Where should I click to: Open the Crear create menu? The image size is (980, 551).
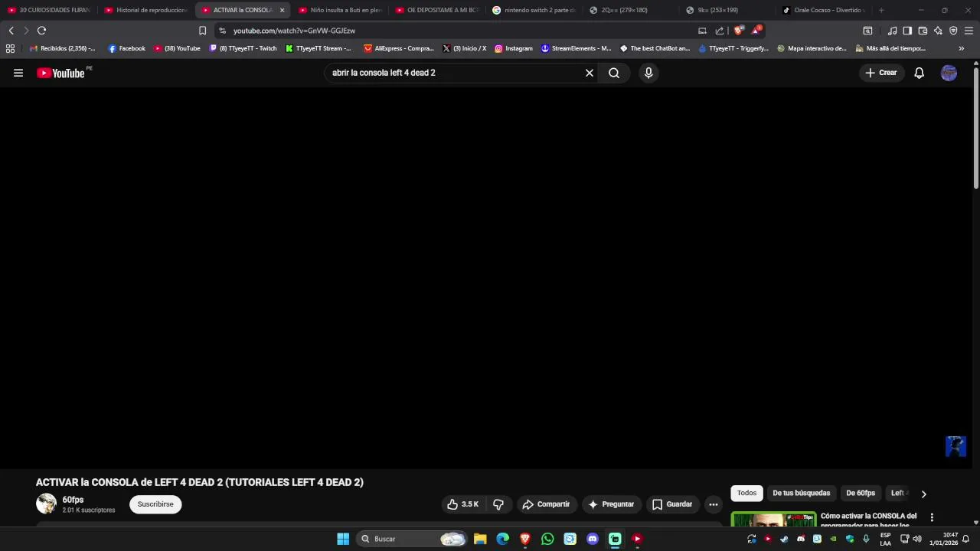(x=881, y=73)
